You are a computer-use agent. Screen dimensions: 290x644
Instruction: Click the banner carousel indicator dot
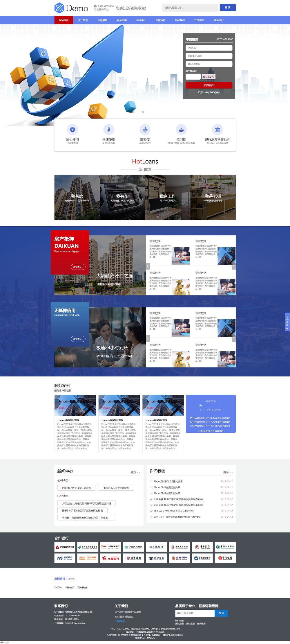point(143,112)
